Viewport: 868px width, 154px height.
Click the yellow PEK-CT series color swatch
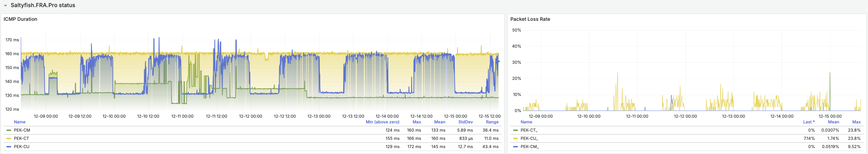[9, 138]
